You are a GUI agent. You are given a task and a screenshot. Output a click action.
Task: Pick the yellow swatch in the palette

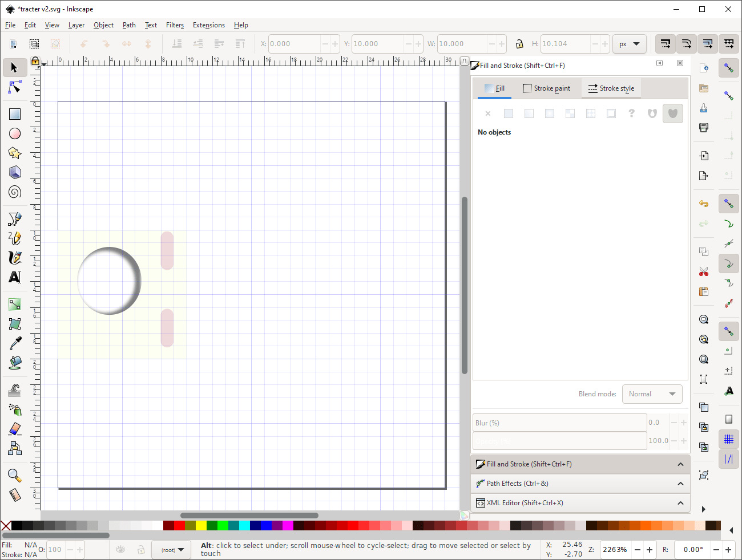coord(201,526)
